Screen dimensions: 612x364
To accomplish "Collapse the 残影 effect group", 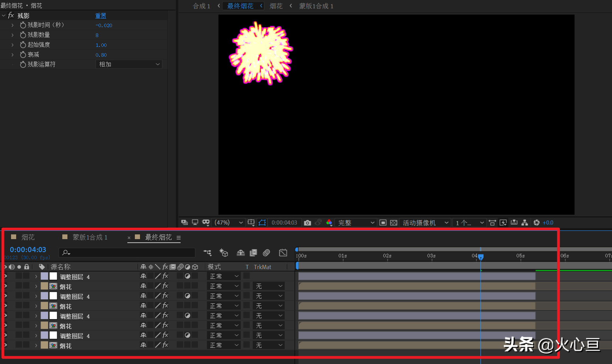I will pos(4,15).
